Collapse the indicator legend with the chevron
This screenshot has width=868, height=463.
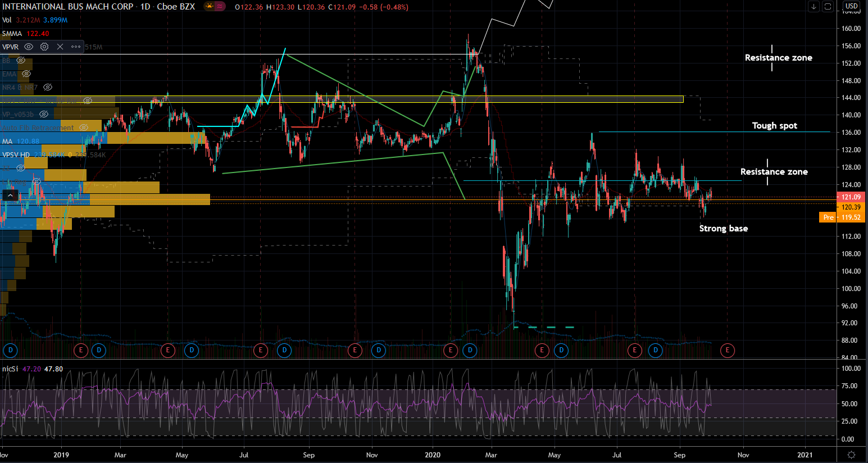click(10, 195)
